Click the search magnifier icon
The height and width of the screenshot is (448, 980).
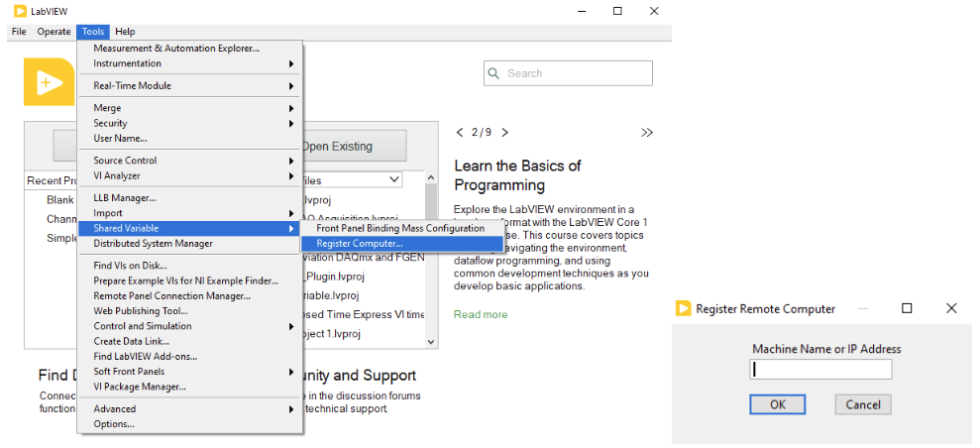pyautogui.click(x=494, y=73)
